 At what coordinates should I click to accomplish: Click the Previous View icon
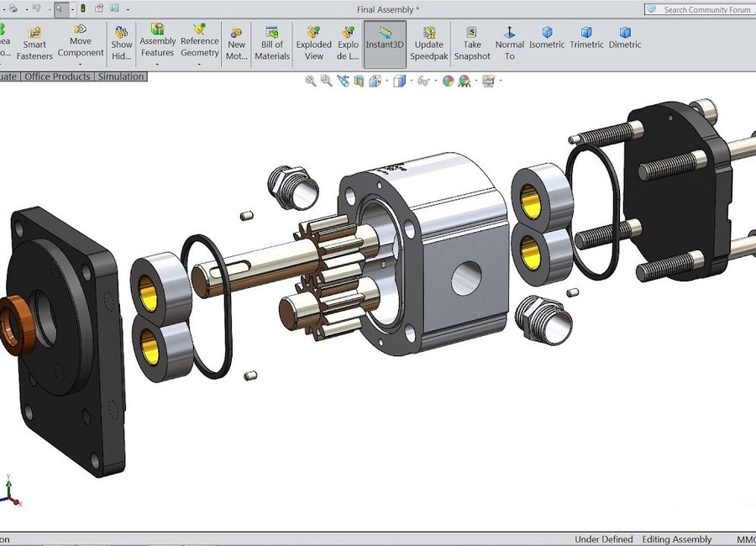343,81
